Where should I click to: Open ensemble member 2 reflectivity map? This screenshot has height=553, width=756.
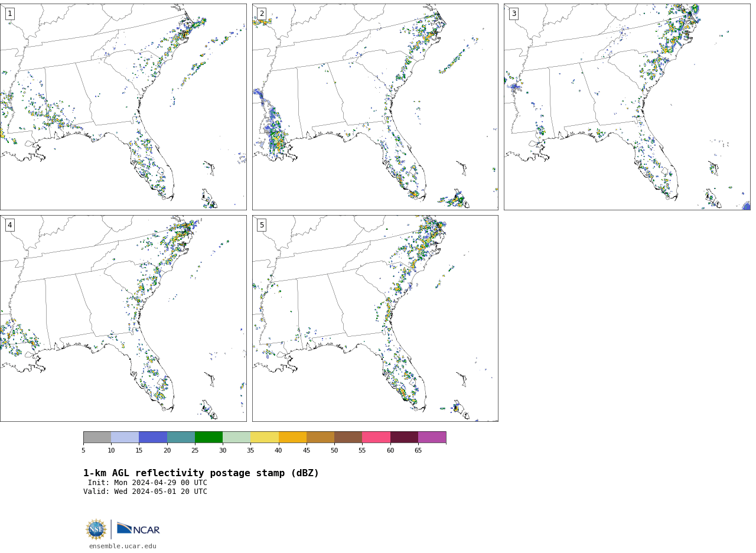(x=375, y=107)
